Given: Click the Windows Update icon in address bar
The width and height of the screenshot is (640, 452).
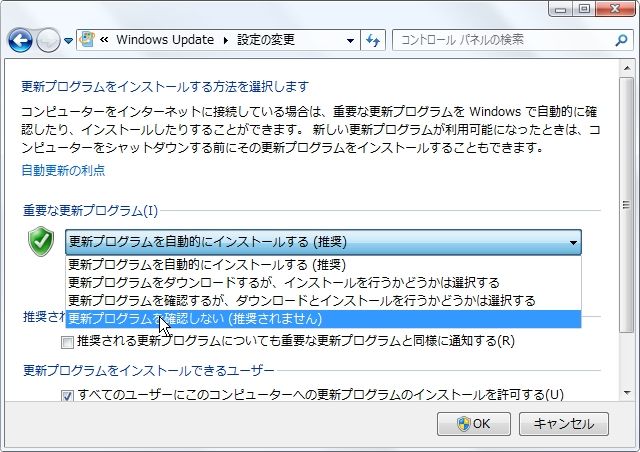Looking at the screenshot, I should pos(87,40).
